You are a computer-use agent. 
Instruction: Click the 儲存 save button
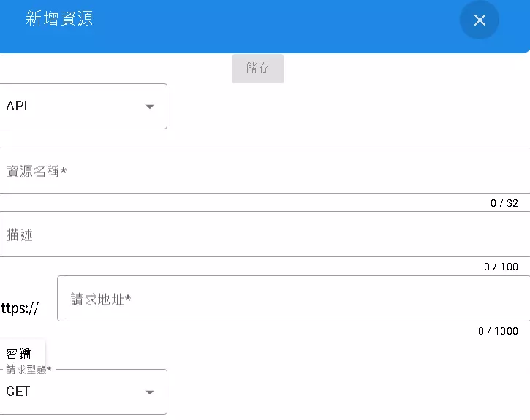(257, 69)
